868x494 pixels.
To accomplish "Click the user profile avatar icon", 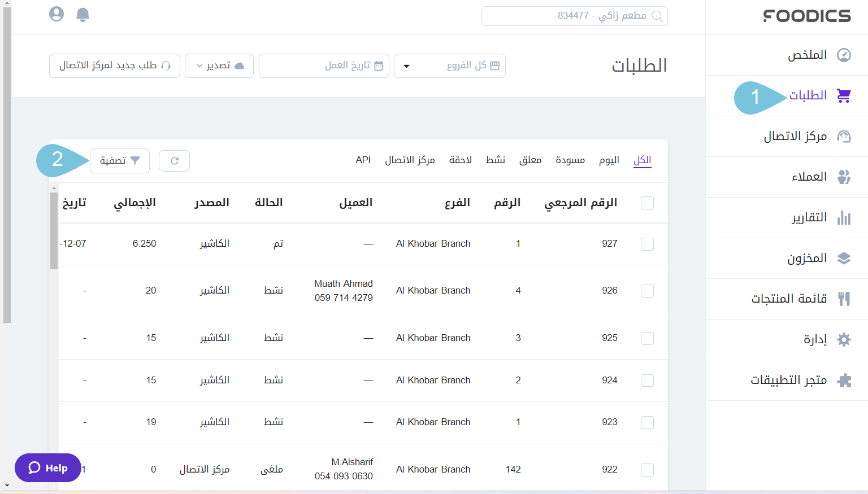I will coord(56,14).
